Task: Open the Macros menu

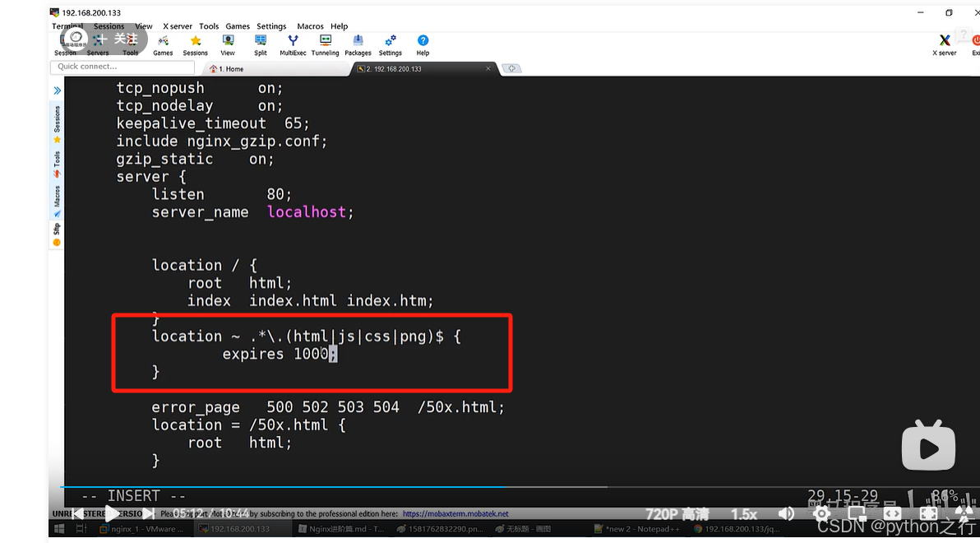Action: [310, 26]
